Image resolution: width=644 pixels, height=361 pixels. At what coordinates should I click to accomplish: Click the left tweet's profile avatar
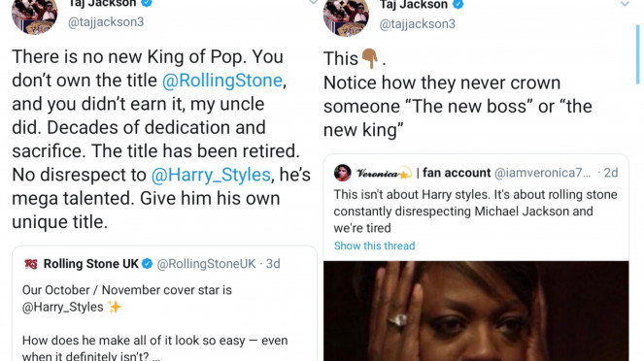pyautogui.click(x=35, y=16)
